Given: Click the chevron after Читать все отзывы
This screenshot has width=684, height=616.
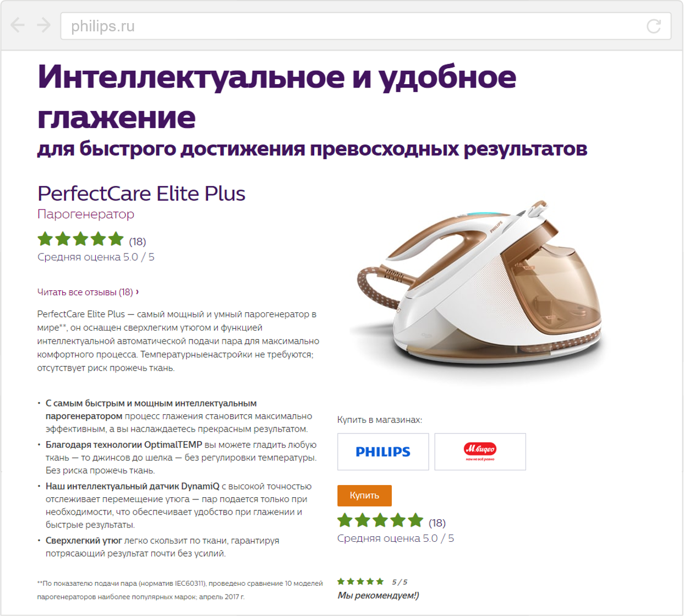Looking at the screenshot, I should pos(137,292).
